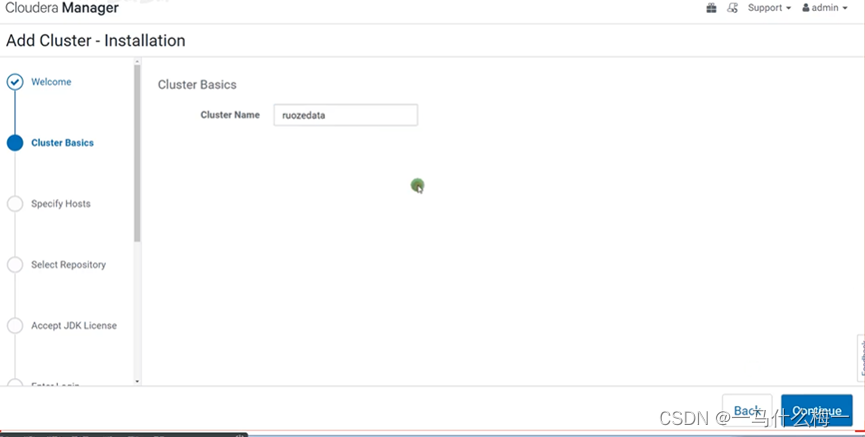Click the Continue button
865x437 pixels.
[816, 410]
